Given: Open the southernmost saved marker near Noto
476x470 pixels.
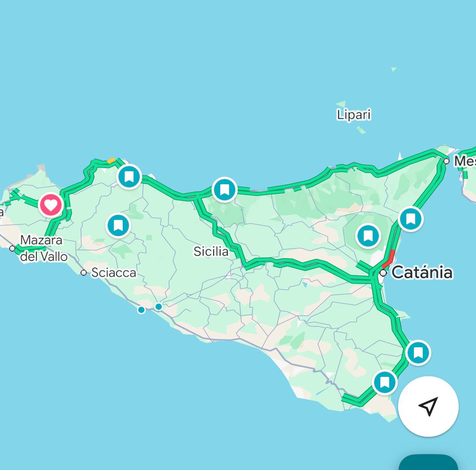Looking at the screenshot, I should pyautogui.click(x=385, y=382).
